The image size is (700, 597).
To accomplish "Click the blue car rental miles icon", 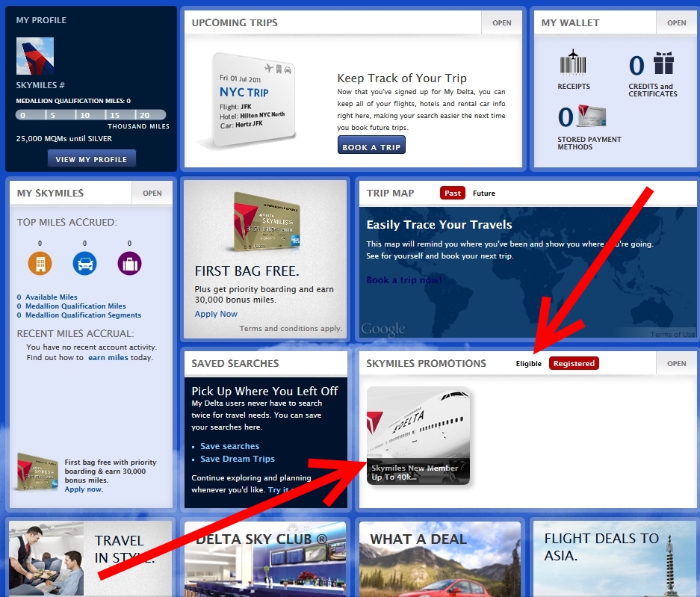I will 84,263.
